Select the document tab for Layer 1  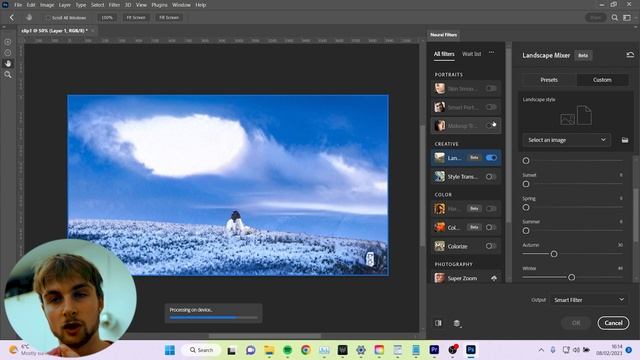click(x=55, y=31)
